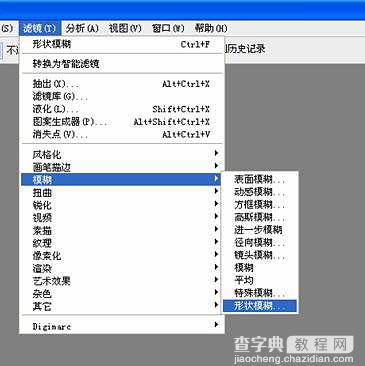The width and height of the screenshot is (365, 366).
Task: Expand the 像素化 submenu
Action: [x=122, y=256]
